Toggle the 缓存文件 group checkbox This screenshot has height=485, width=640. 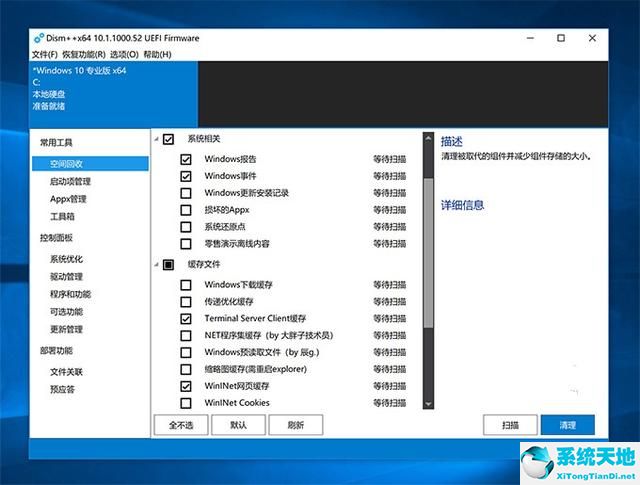point(168,265)
